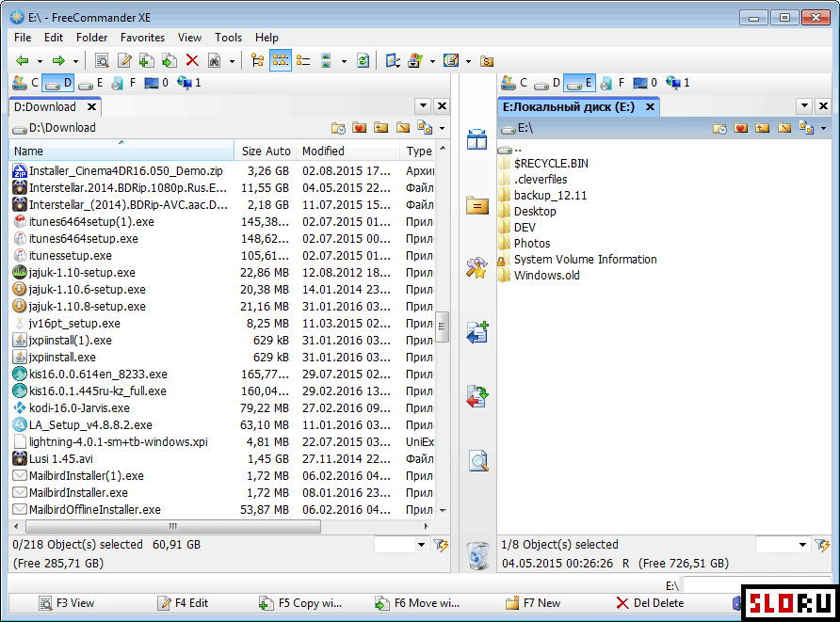The height and width of the screenshot is (622, 840).
Task: Click left panel vertical scrollbar thumb
Action: [x=443, y=327]
